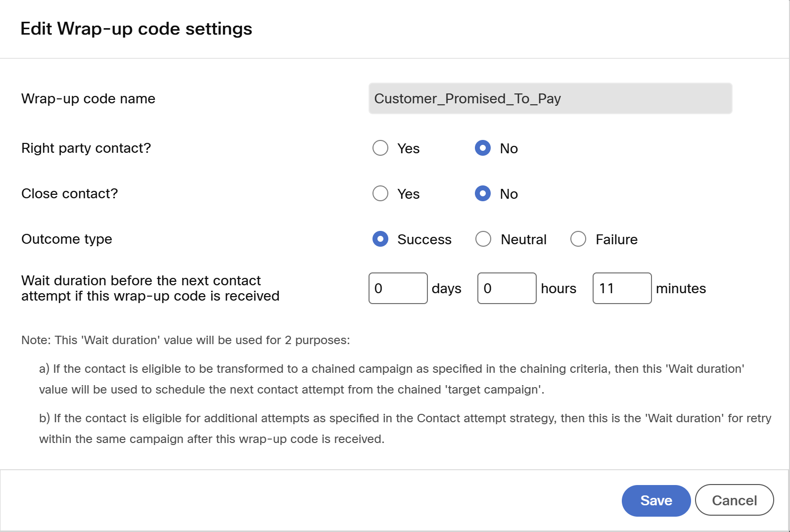Select the Success outcome type

coord(380,239)
